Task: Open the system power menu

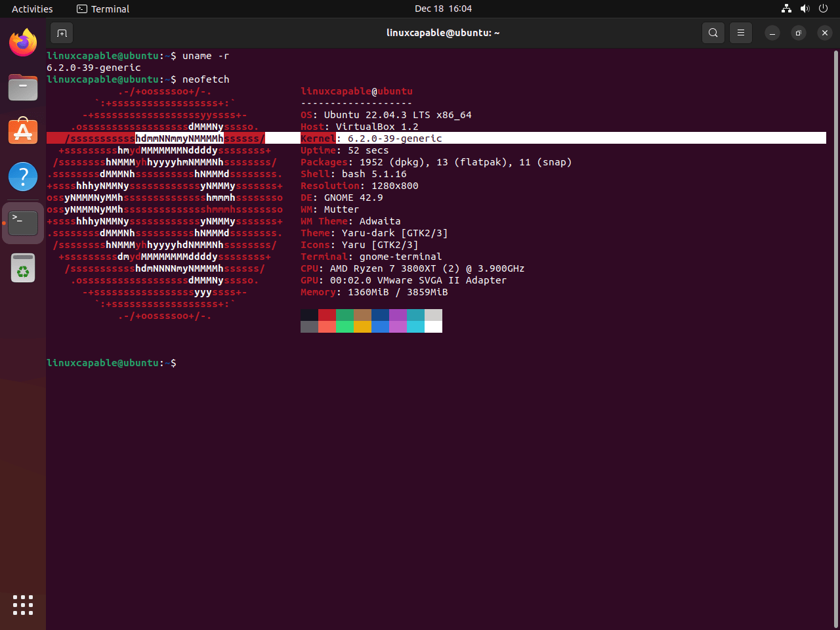Action: [x=823, y=9]
